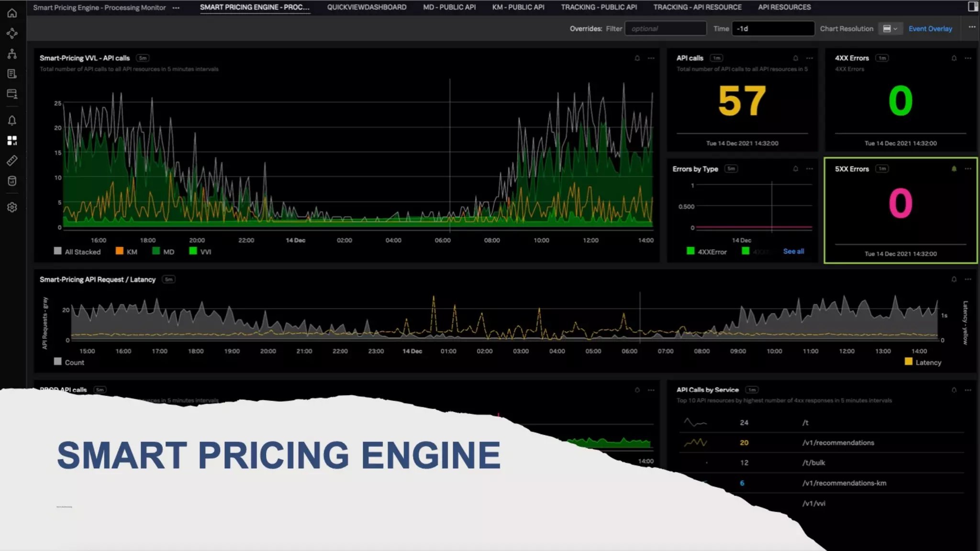Open the Dashboards grid icon in sidebar
The image size is (980, 551).
click(12, 141)
